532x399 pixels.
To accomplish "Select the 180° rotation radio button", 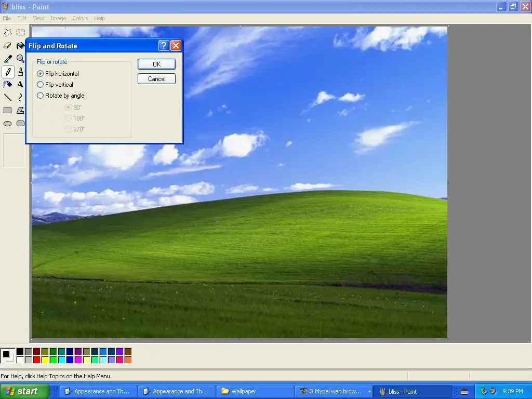I will tap(68, 118).
